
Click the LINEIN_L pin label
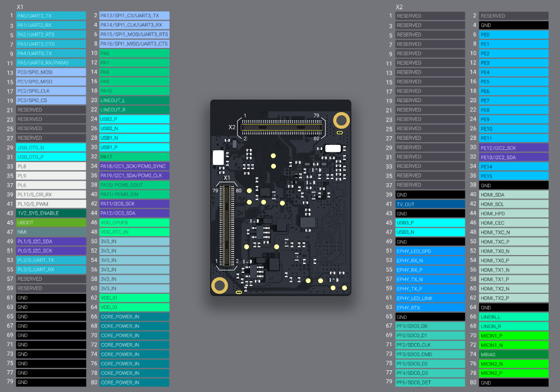point(514,317)
